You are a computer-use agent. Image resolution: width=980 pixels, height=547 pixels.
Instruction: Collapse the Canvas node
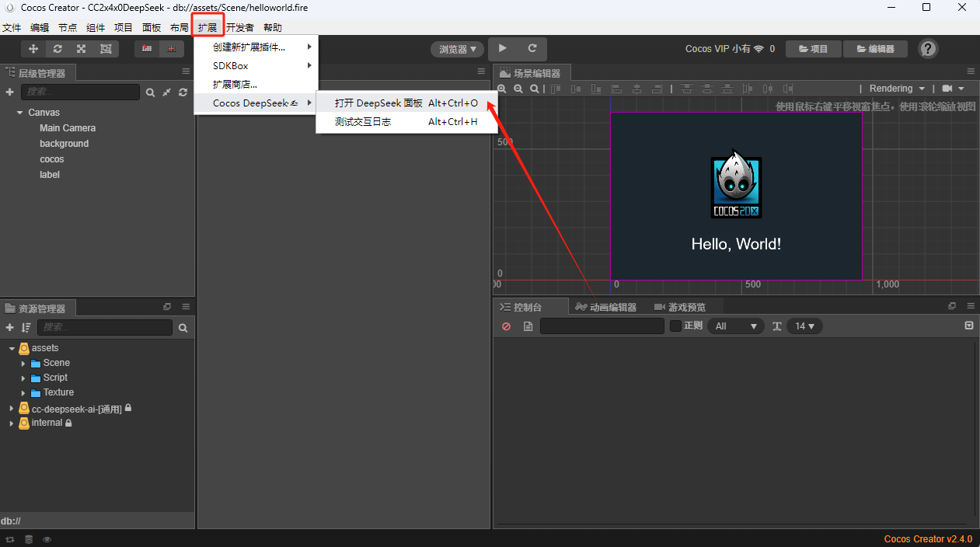pos(19,113)
